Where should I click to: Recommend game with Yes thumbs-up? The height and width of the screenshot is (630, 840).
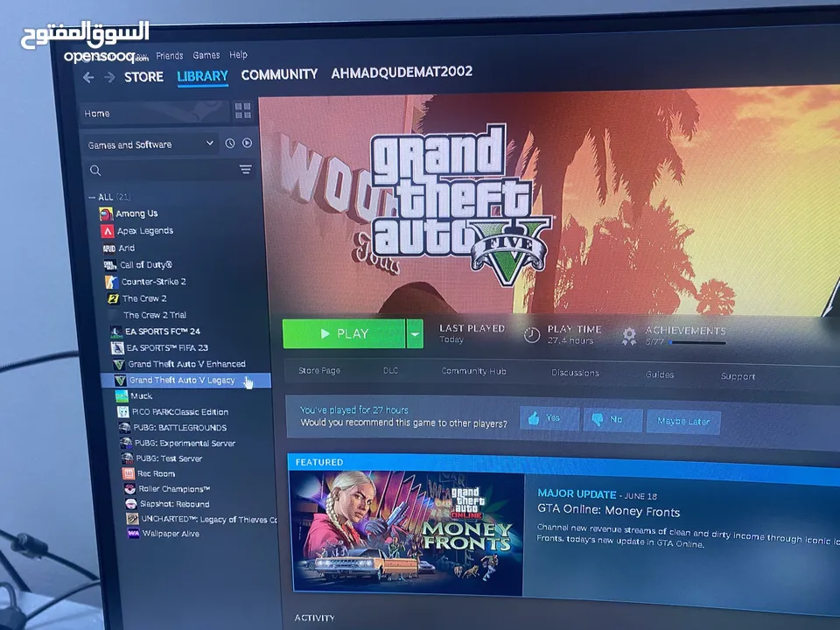[549, 418]
